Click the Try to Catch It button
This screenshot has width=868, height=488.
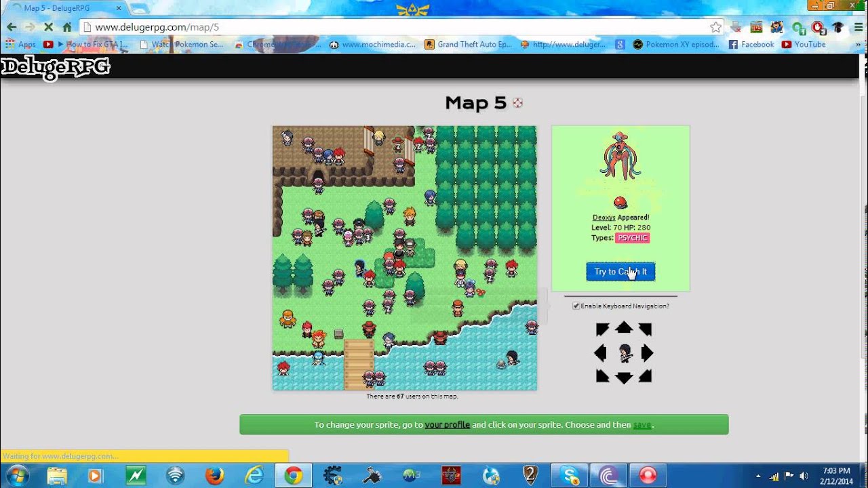pos(620,272)
